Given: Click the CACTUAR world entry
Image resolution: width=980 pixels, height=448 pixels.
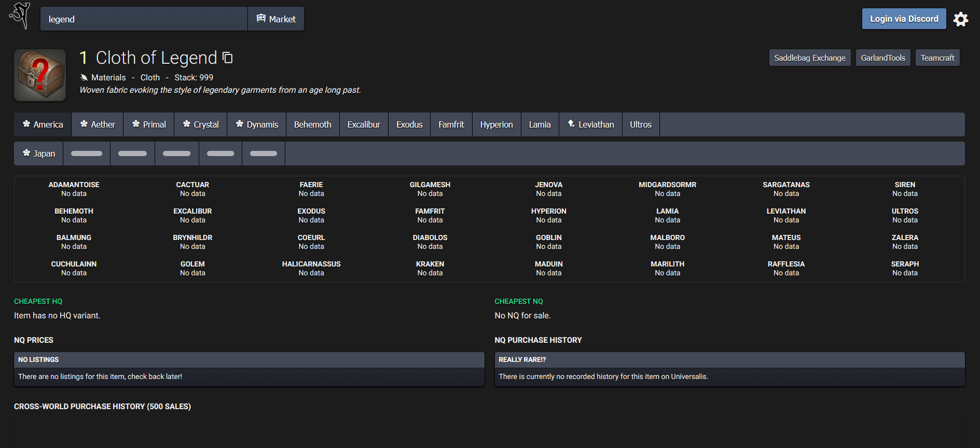Looking at the screenshot, I should (192, 189).
